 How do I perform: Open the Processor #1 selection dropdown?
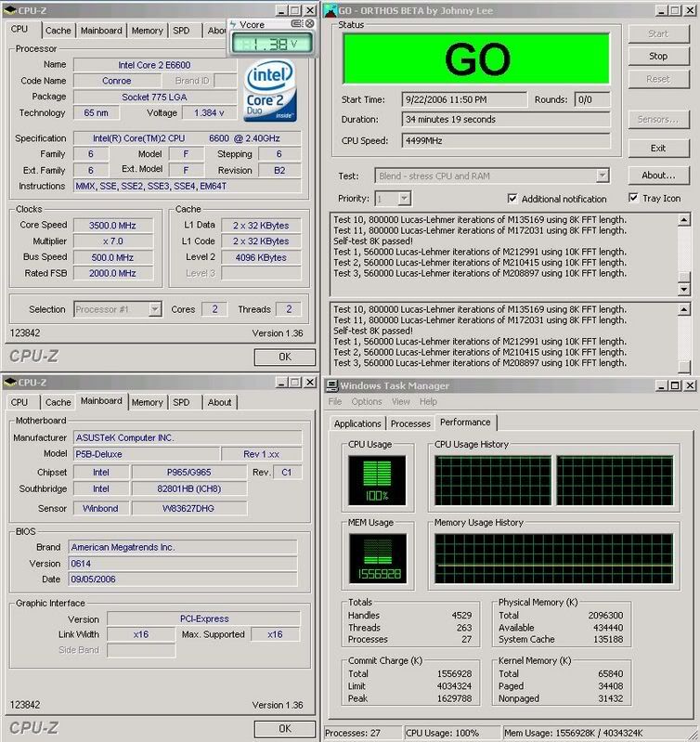(155, 309)
